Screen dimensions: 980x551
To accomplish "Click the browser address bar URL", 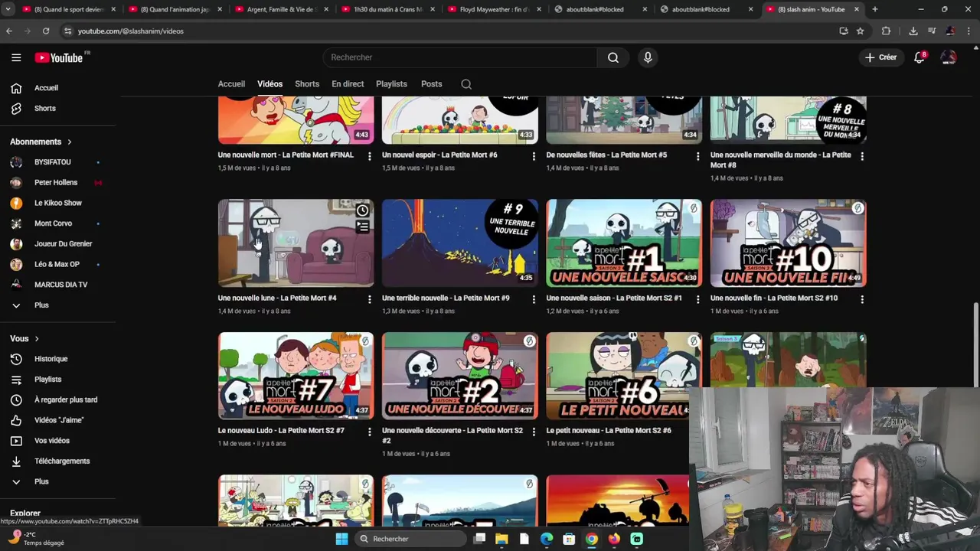I will (131, 31).
